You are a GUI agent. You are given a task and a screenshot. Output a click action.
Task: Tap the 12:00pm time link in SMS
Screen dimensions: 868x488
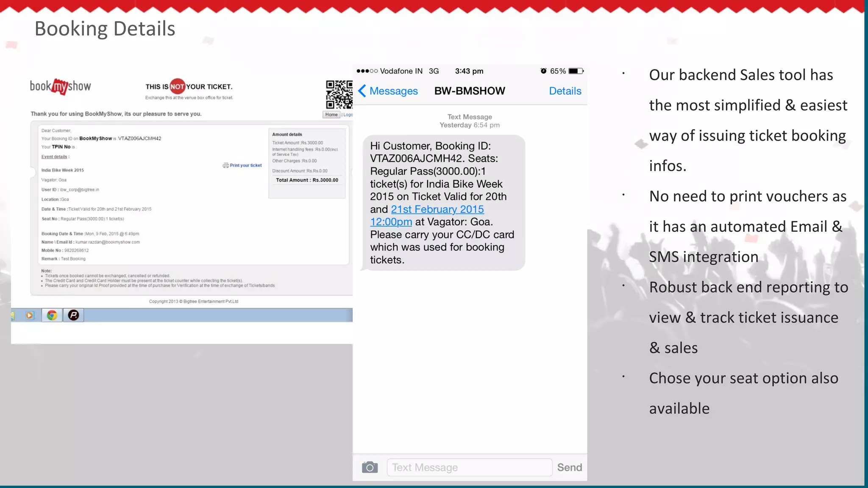click(x=391, y=222)
